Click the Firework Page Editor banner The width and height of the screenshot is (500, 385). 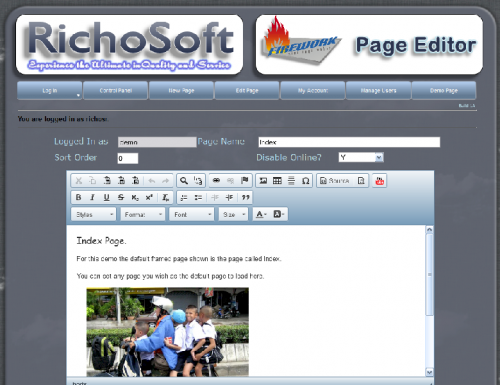(x=369, y=44)
